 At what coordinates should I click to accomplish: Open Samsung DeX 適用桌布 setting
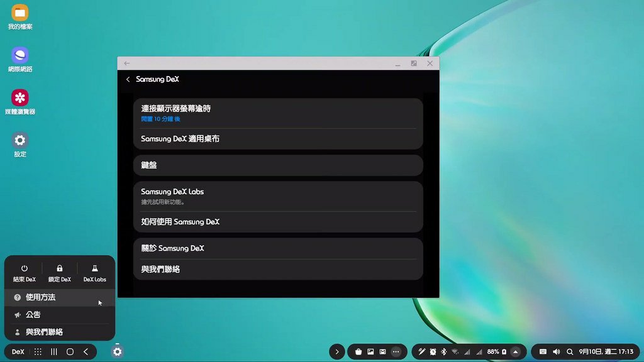(x=278, y=139)
